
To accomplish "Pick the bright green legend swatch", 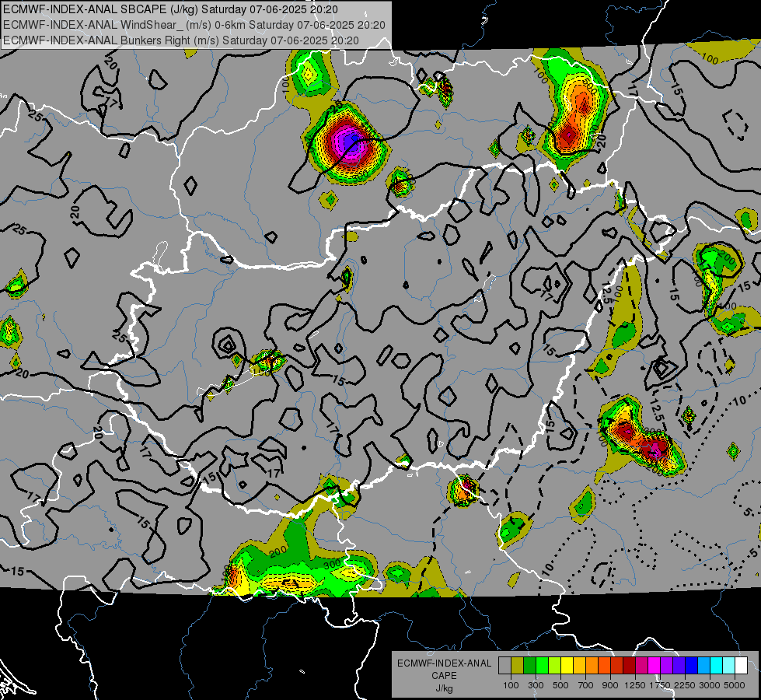I will 542,665.
